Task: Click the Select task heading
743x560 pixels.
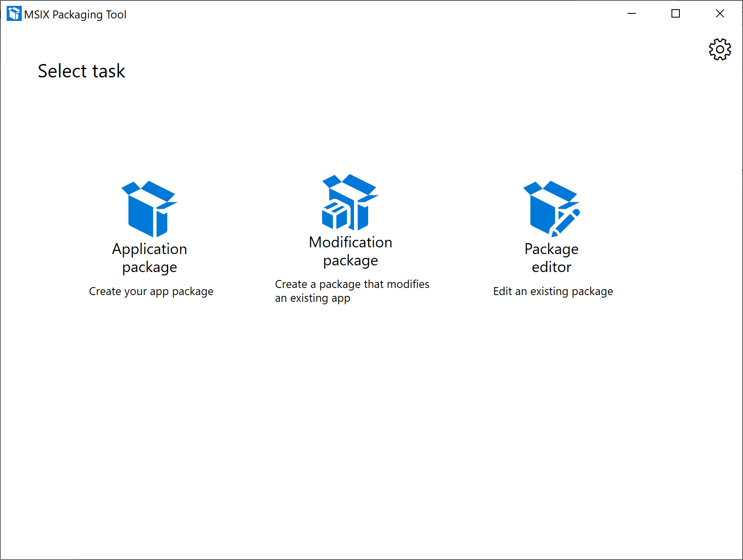Action: pyautogui.click(x=81, y=70)
